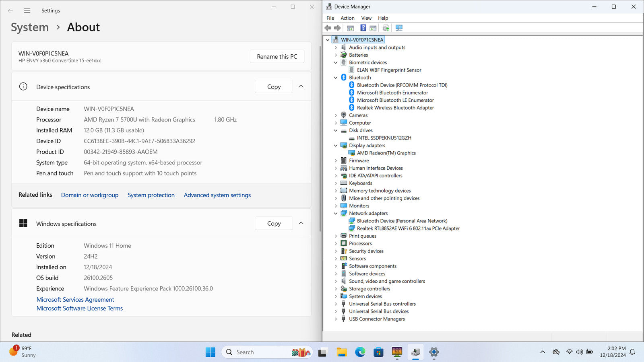Click the Back arrow in Device Manager toolbar
The height and width of the screenshot is (362, 644).
328,28
